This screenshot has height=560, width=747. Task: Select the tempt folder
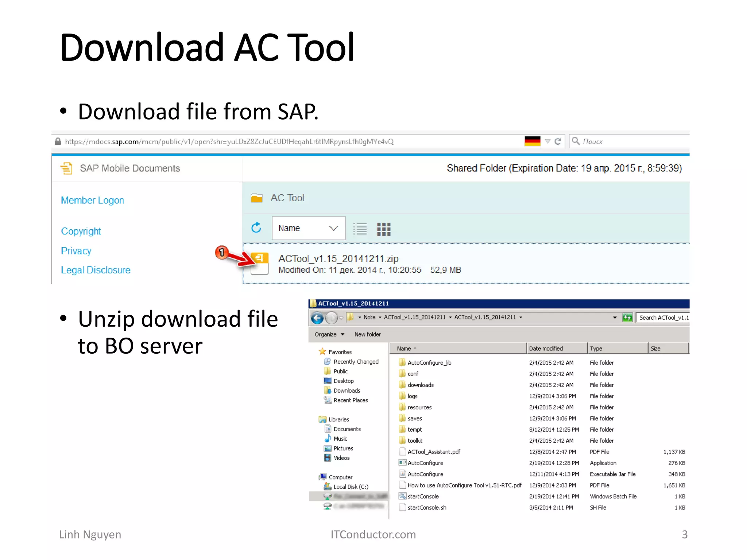(x=415, y=429)
